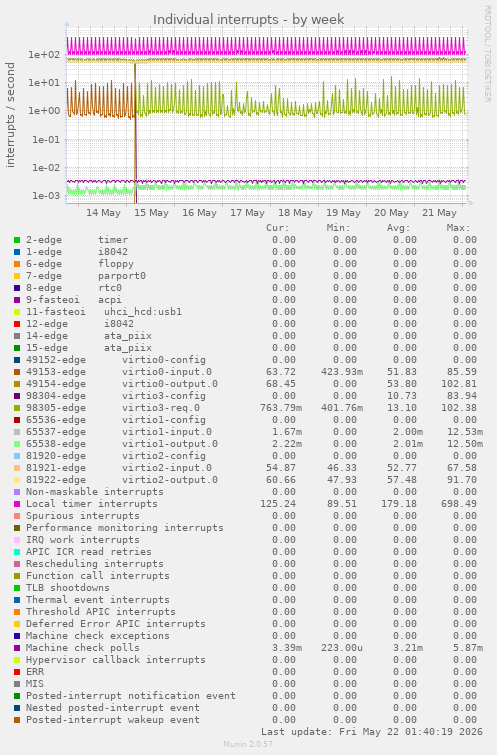Click the RRDTOOL / TOBI OETIKER watermark
497x755 pixels.
487,54
